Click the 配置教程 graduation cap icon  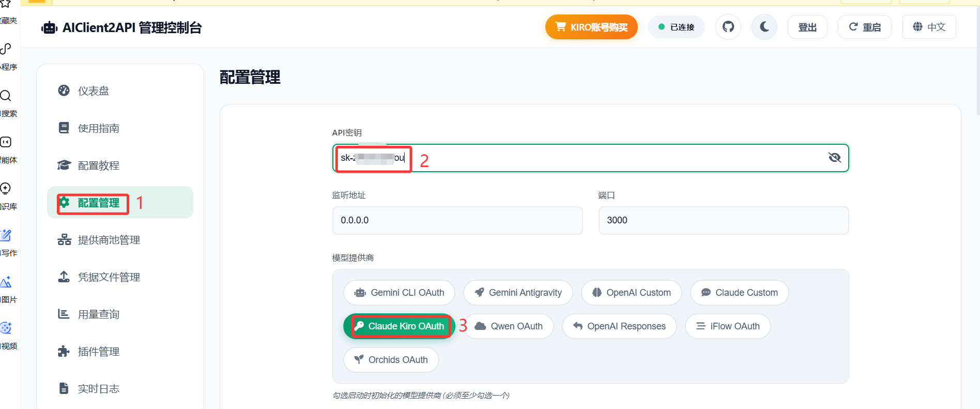point(64,165)
